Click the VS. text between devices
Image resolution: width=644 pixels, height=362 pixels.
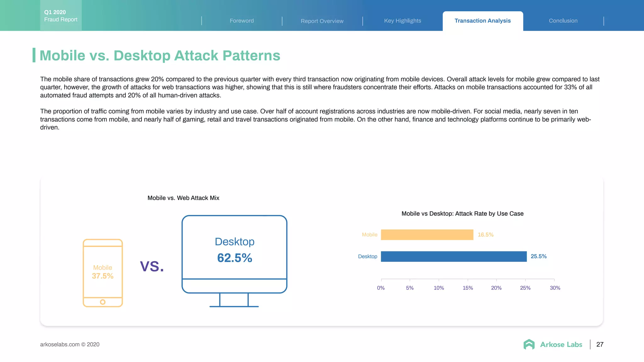point(152,266)
